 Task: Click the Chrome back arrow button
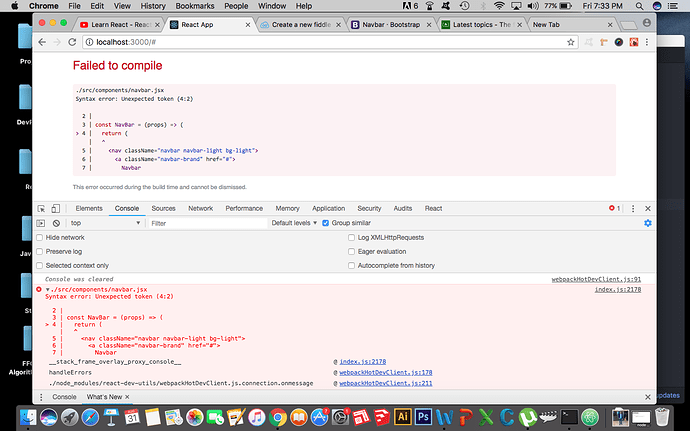tap(42, 42)
